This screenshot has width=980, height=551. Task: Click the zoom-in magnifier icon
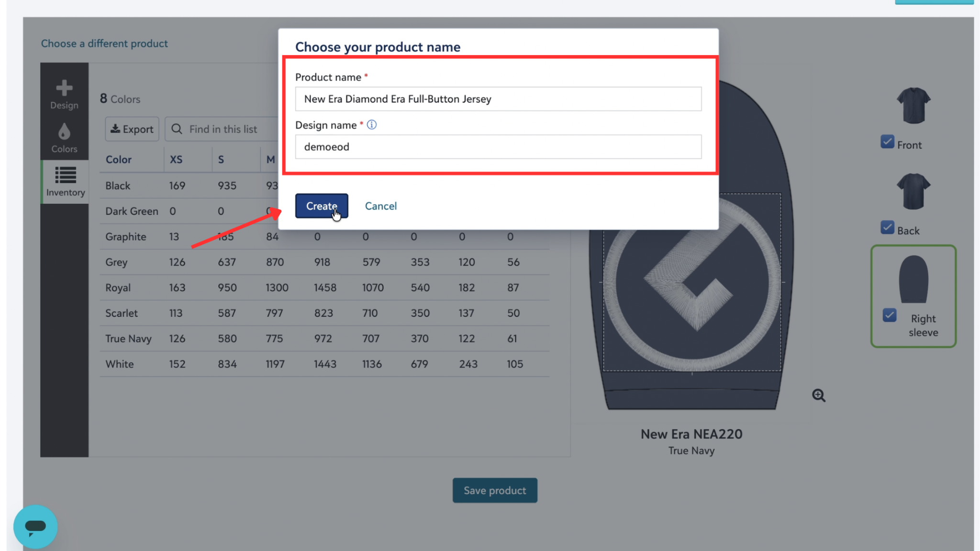[x=818, y=396]
